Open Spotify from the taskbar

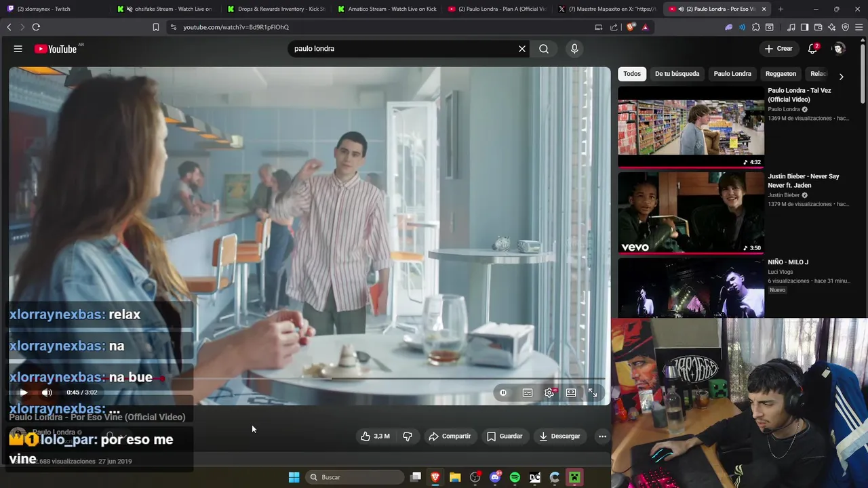515,477
